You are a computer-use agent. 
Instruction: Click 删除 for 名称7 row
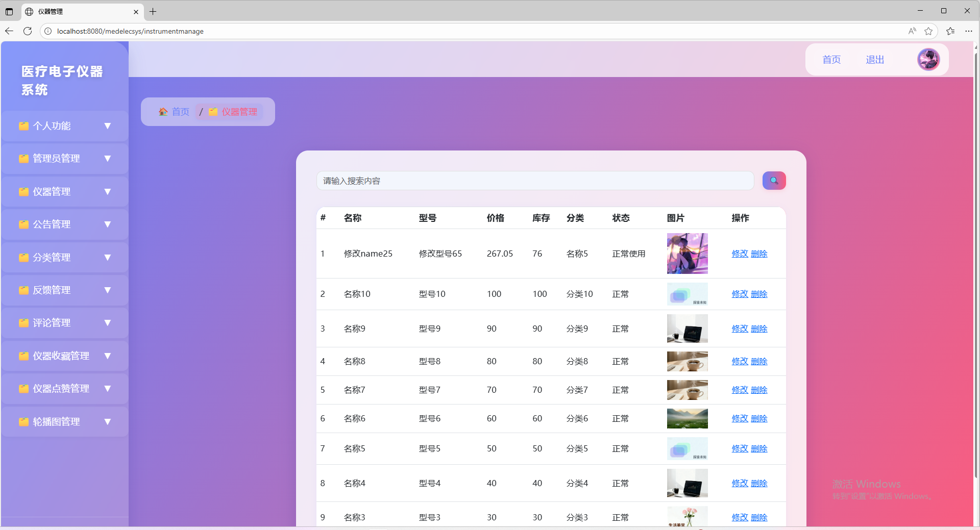[759, 390]
